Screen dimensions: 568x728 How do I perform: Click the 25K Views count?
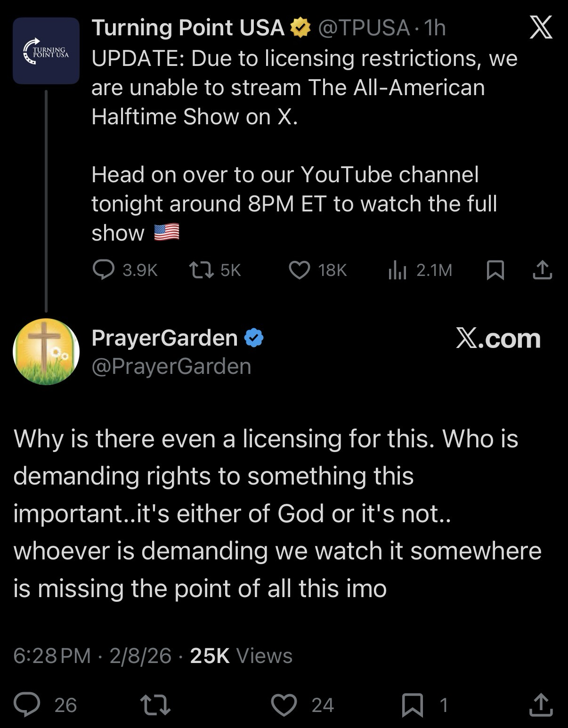pos(241,655)
